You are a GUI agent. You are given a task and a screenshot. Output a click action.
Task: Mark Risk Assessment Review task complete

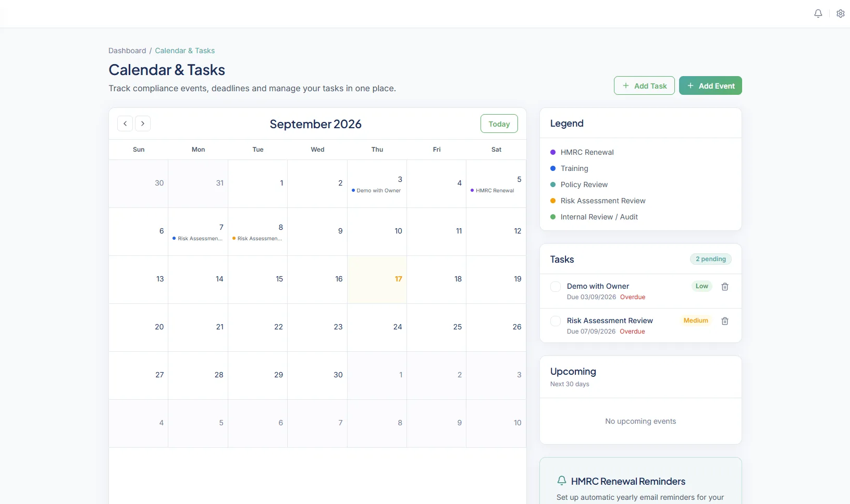[556, 321]
